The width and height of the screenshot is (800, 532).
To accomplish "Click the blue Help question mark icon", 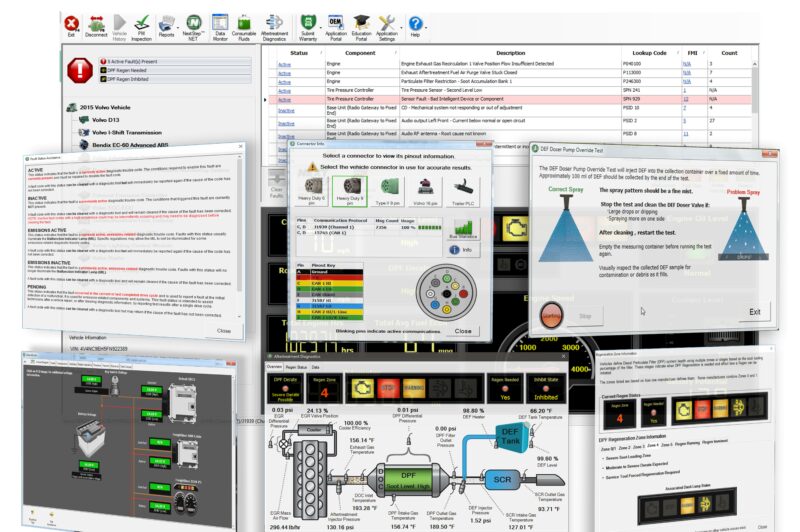I will 415,26.
